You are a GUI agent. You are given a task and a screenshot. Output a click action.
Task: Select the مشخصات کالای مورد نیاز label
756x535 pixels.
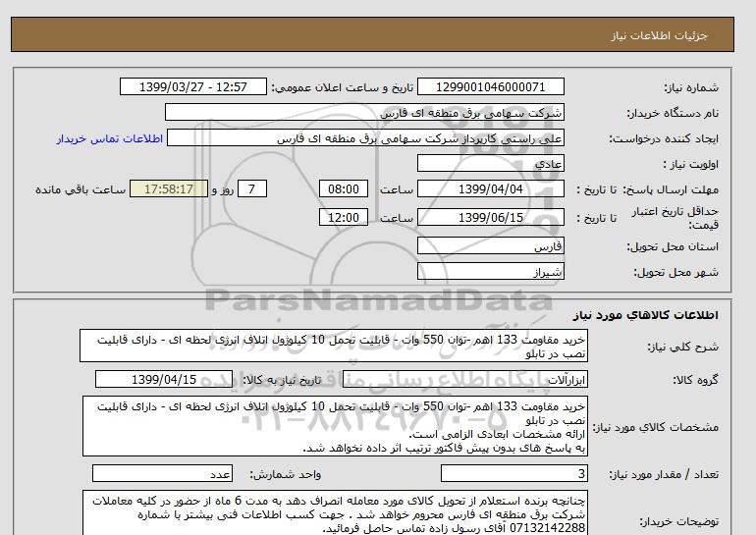[655, 427]
